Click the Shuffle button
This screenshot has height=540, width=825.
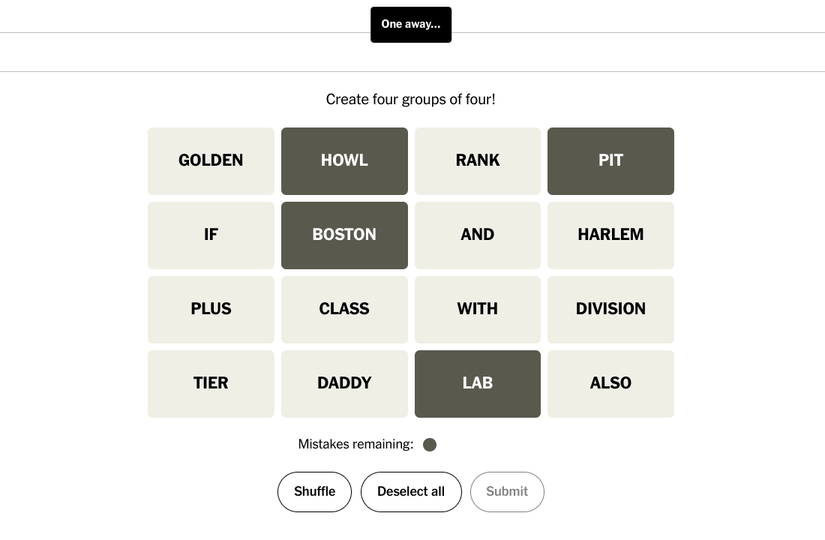(x=314, y=492)
